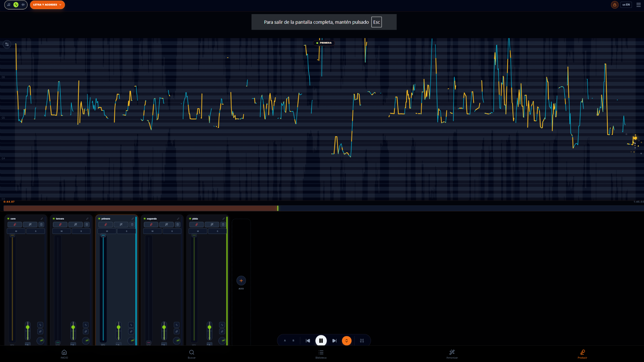Open the LETRA Y ACORDES dropdown
The height and width of the screenshot is (362, 644).
pyautogui.click(x=47, y=5)
